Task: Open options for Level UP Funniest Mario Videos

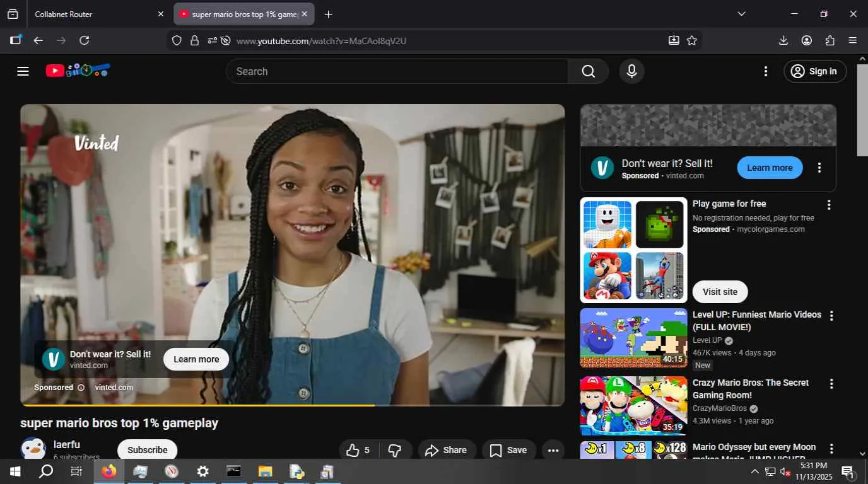Action: 831,316
